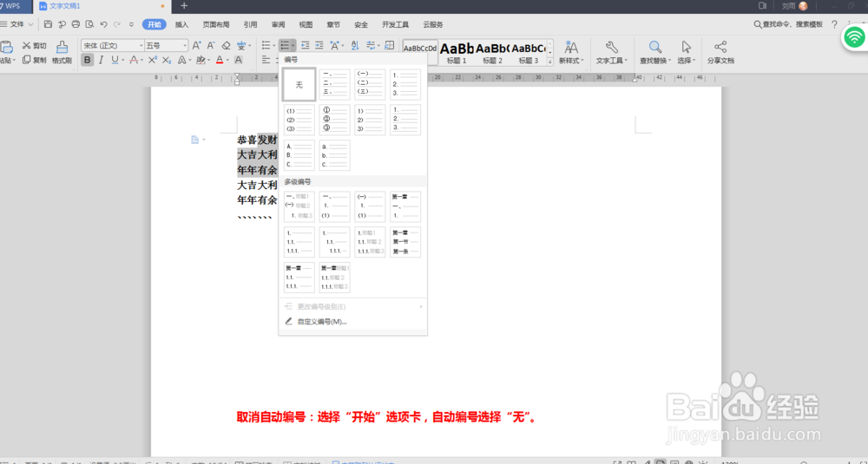
Task: Select the 第一章 第一节 第一条 multilevel style
Action: pyautogui.click(x=405, y=242)
